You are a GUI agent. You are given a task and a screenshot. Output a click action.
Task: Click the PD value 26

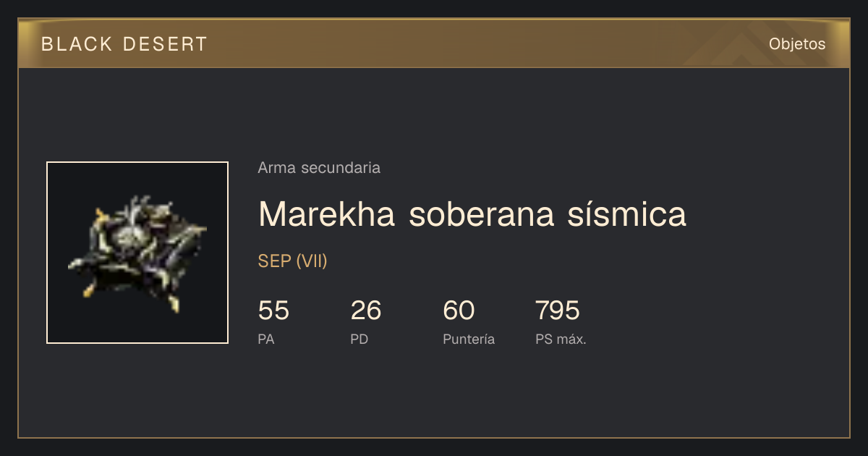[x=366, y=311]
